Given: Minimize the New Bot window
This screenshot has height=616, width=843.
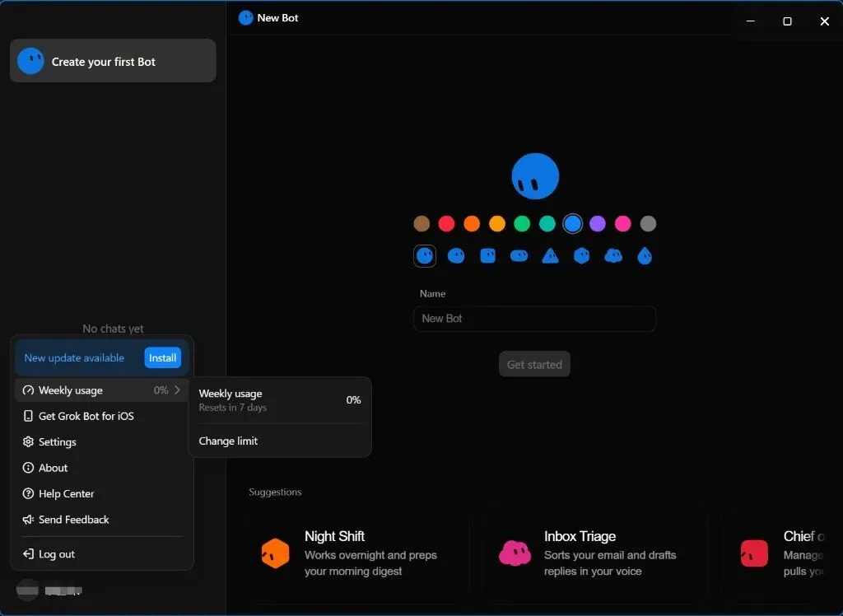Looking at the screenshot, I should tap(751, 21).
